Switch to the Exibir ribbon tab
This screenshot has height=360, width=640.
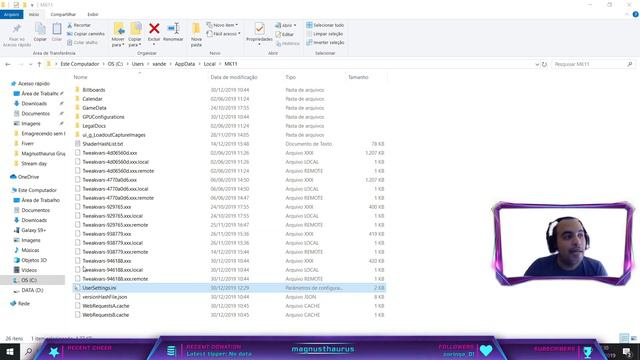[x=93, y=14]
